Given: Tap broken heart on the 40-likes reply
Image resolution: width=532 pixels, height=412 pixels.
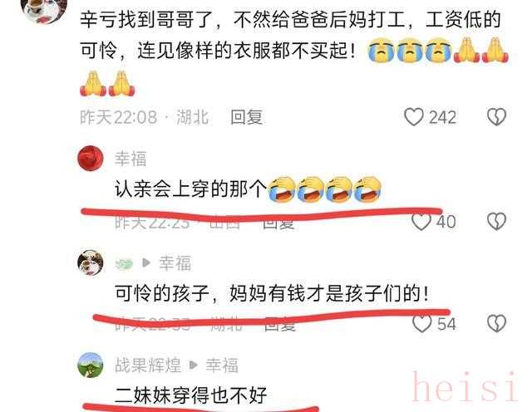Looking at the screenshot, I should click(496, 222).
